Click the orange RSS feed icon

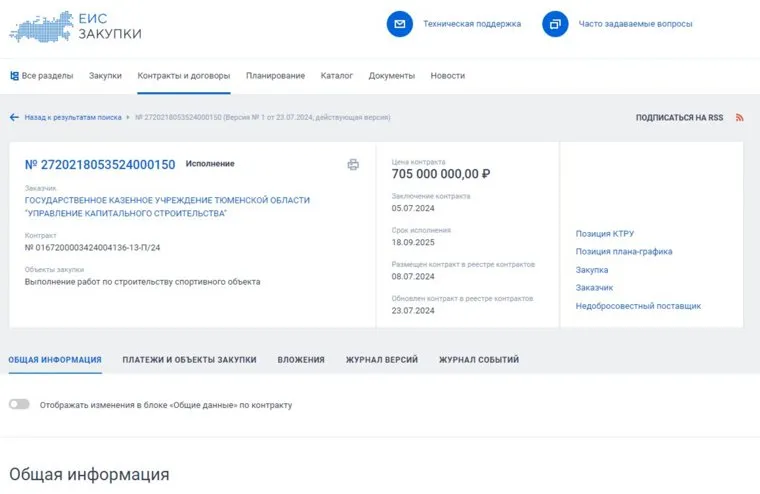coord(740,118)
